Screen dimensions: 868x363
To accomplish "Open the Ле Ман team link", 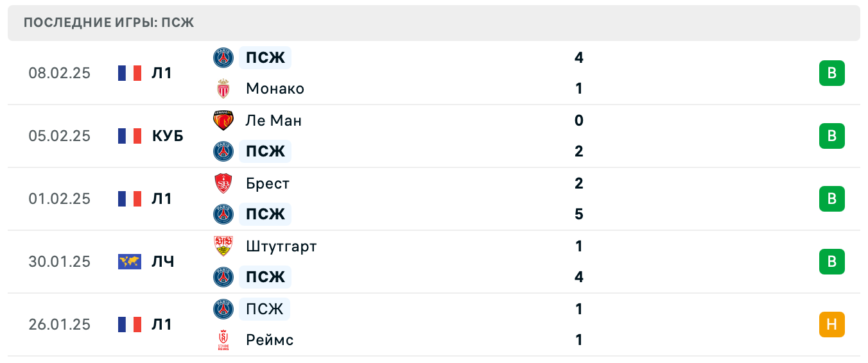I will (x=273, y=121).
